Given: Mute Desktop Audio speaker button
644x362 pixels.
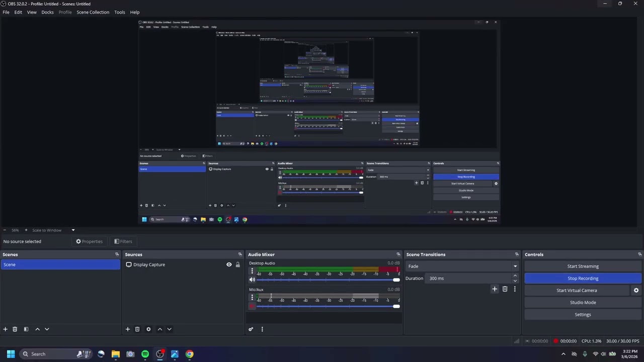Looking at the screenshot, I should tap(252, 280).
